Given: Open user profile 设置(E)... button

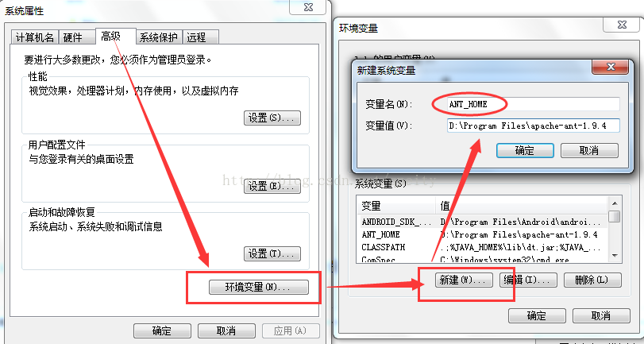Looking at the screenshot, I should [x=272, y=186].
